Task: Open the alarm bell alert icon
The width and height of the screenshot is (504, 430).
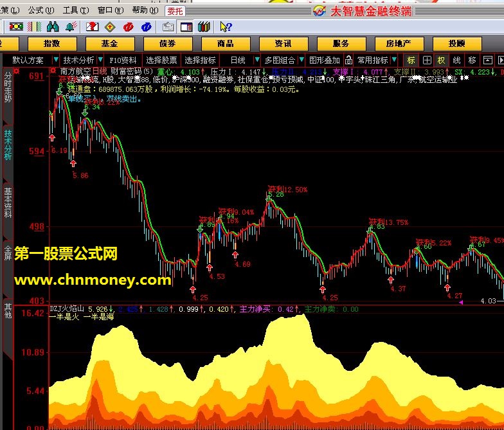Action: pyautogui.click(x=71, y=27)
